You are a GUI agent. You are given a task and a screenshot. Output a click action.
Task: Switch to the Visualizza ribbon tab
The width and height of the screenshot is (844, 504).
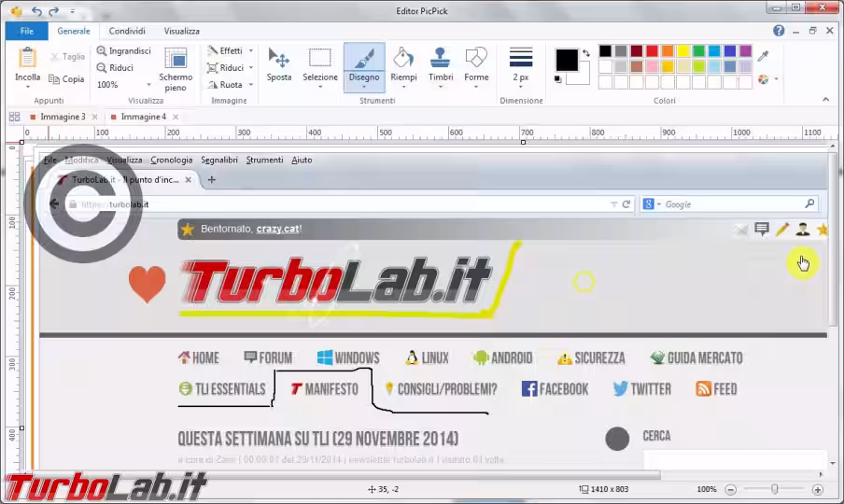click(x=182, y=31)
